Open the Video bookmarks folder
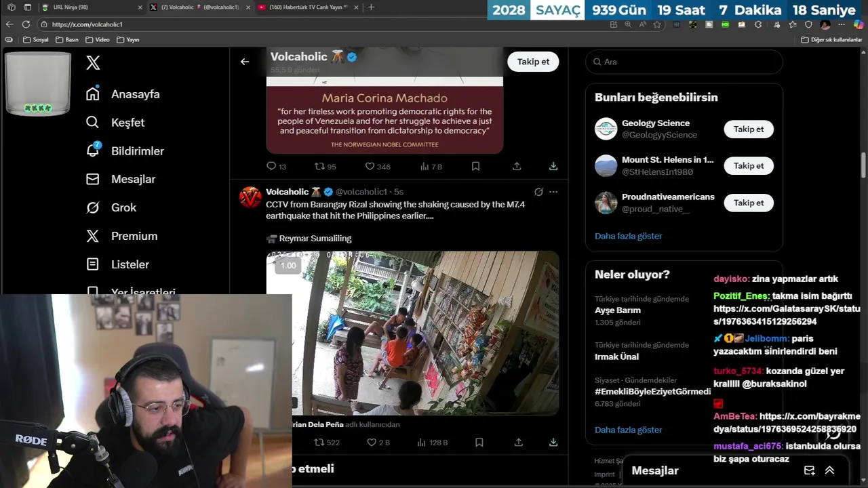Image resolution: width=868 pixels, height=488 pixels. (98, 39)
